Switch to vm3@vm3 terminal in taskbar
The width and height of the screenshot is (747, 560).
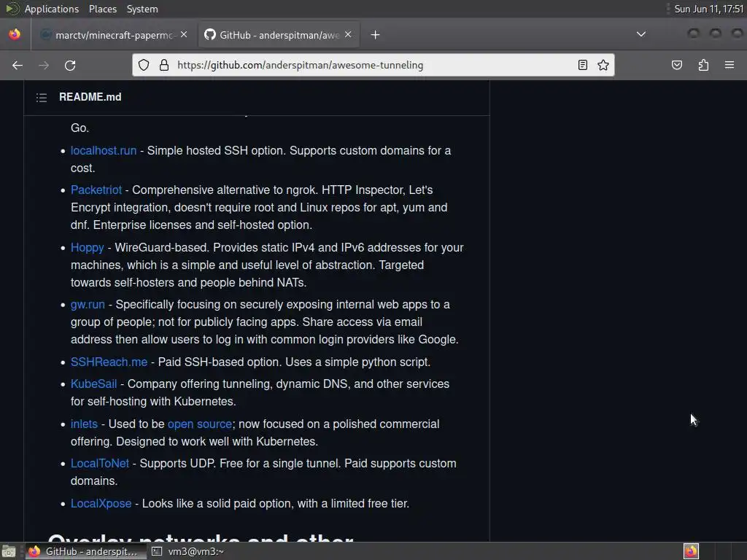(187, 551)
